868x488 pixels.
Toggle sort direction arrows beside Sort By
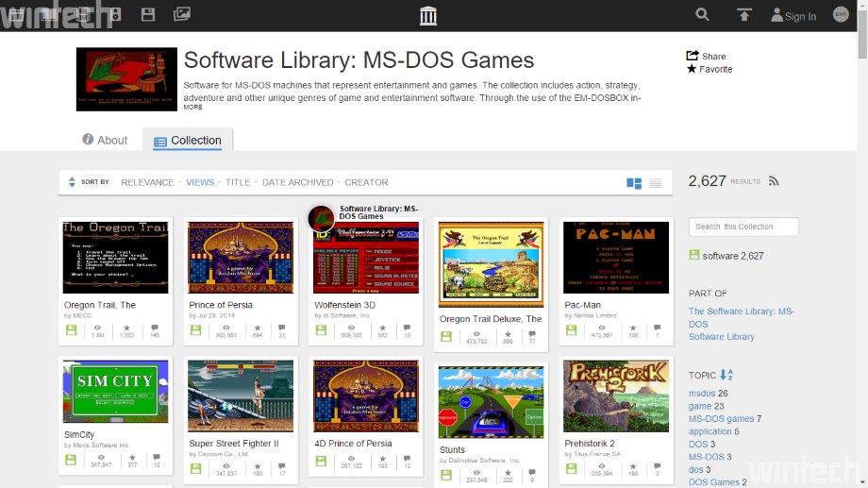pos(72,182)
